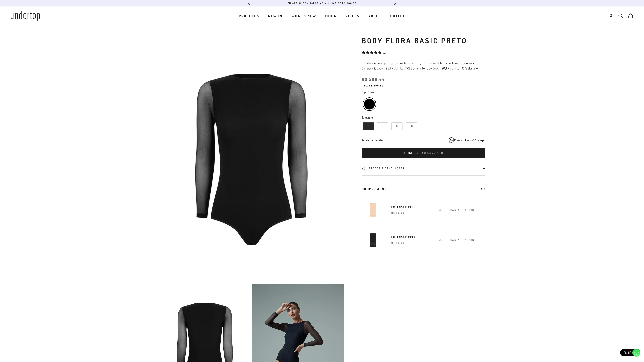Open the Produtos menu

pos(249,16)
